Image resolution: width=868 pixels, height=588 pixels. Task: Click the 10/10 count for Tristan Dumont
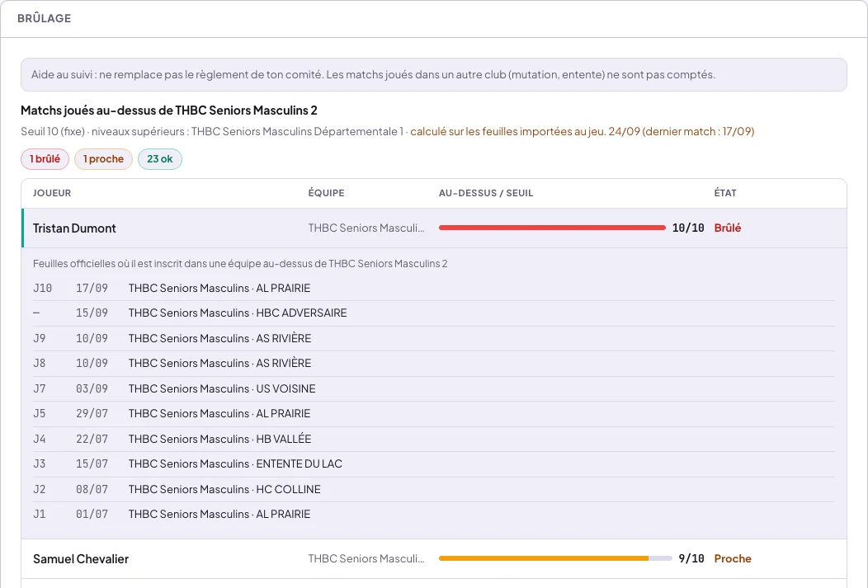688,228
